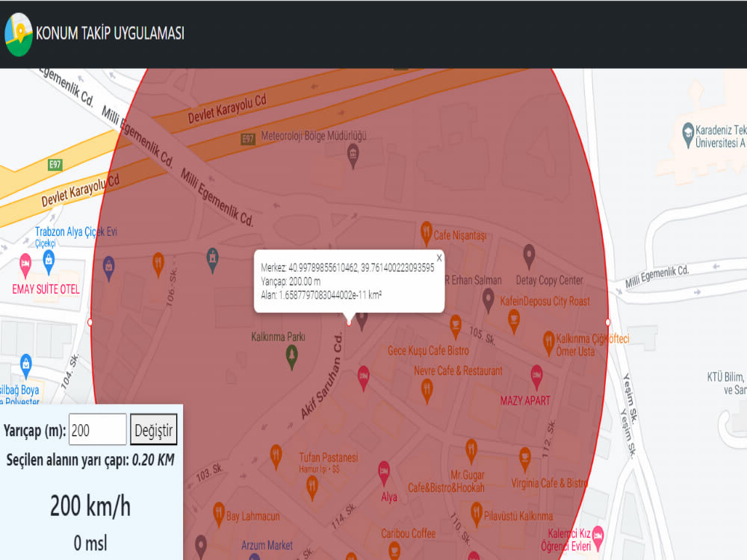This screenshot has height=560, width=747.
Task: Click the circle's left edge resize handle
Action: 90,323
